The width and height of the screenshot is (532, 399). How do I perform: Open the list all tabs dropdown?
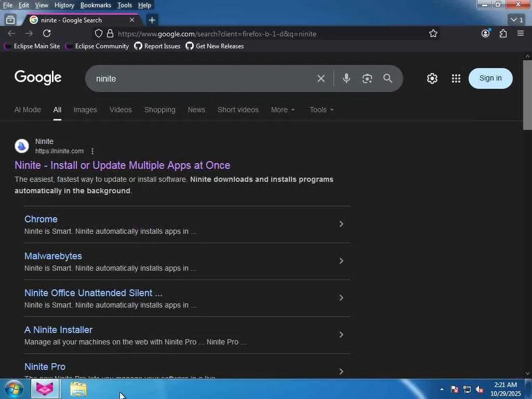(x=517, y=20)
